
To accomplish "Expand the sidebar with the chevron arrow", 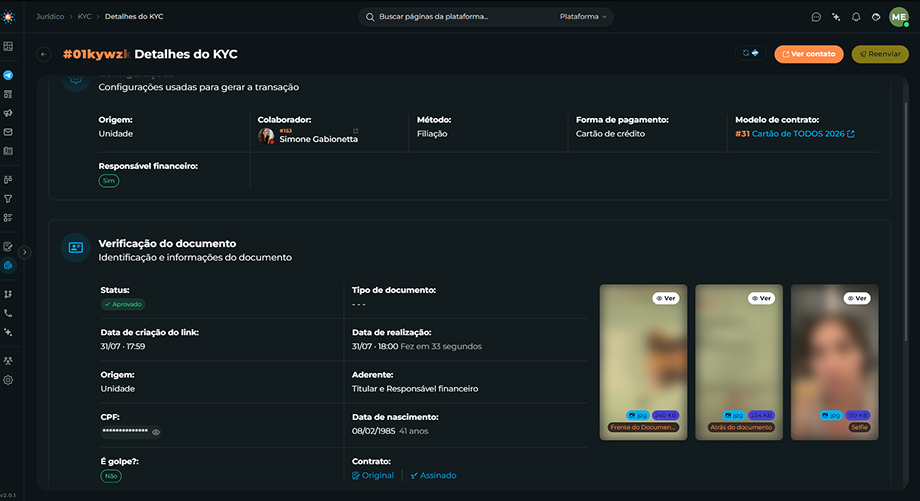I will coord(25,252).
